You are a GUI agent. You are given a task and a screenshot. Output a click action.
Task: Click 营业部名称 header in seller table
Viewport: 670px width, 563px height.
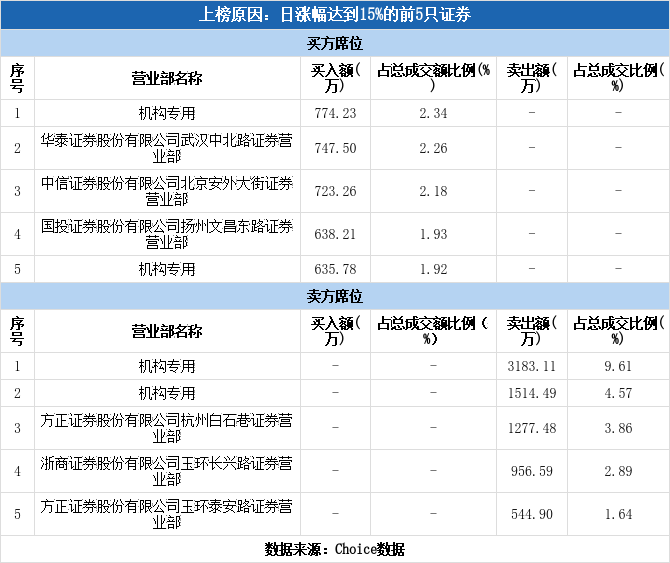(x=167, y=331)
